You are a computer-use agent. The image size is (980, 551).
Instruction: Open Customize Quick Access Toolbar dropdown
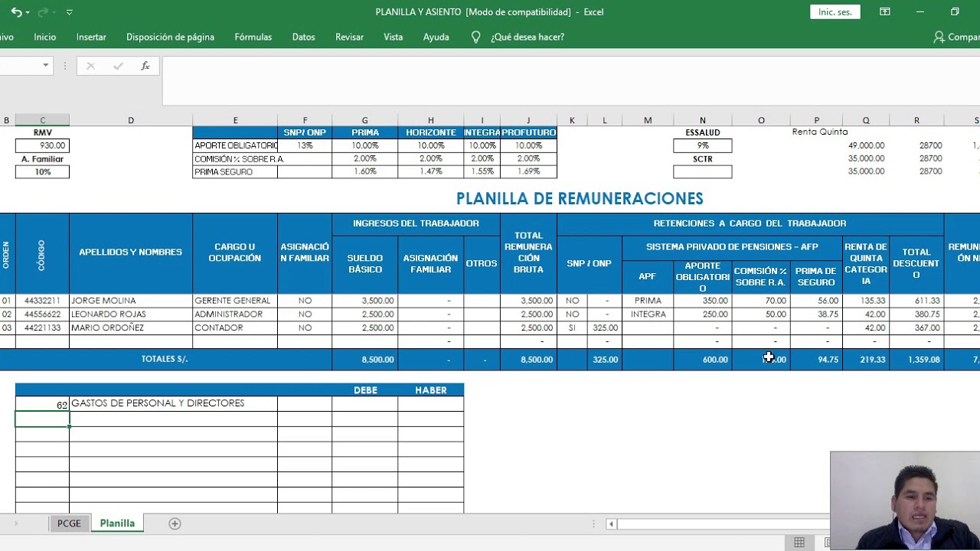point(70,12)
